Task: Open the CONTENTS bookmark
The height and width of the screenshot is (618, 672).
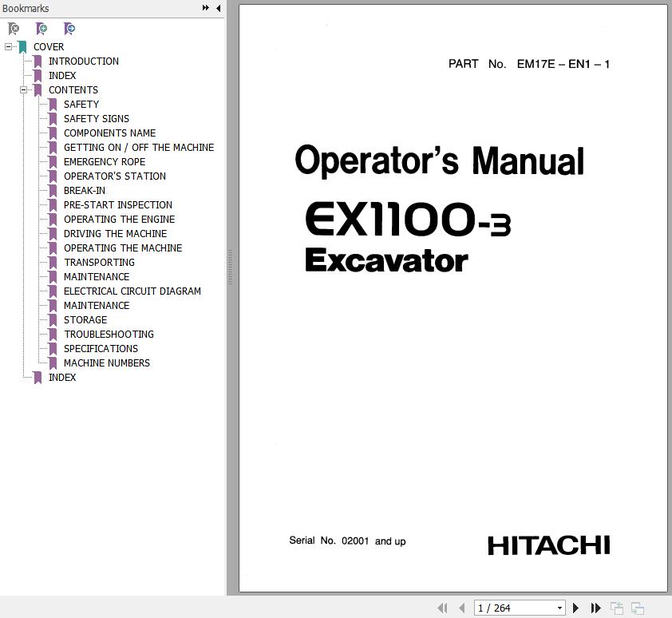Action: coord(73,90)
